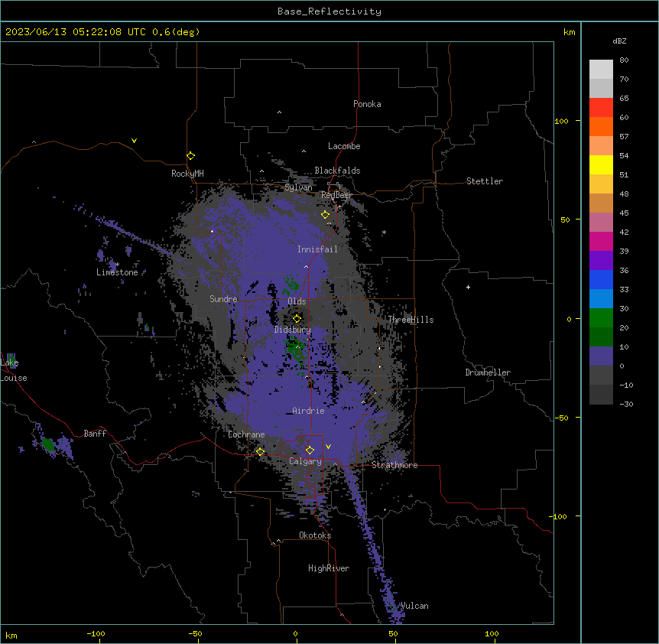Viewport: 659px width, 644px height.
Task: Click the Calgary city label
Action: (305, 461)
